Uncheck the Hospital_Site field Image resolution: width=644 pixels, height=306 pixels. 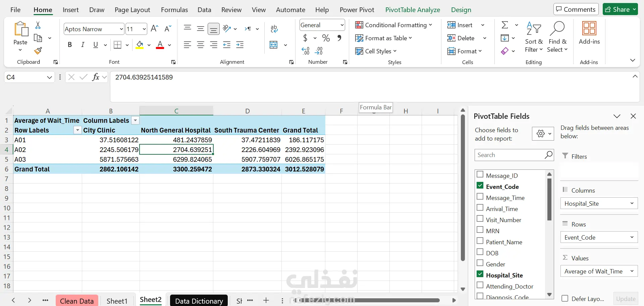point(480,274)
